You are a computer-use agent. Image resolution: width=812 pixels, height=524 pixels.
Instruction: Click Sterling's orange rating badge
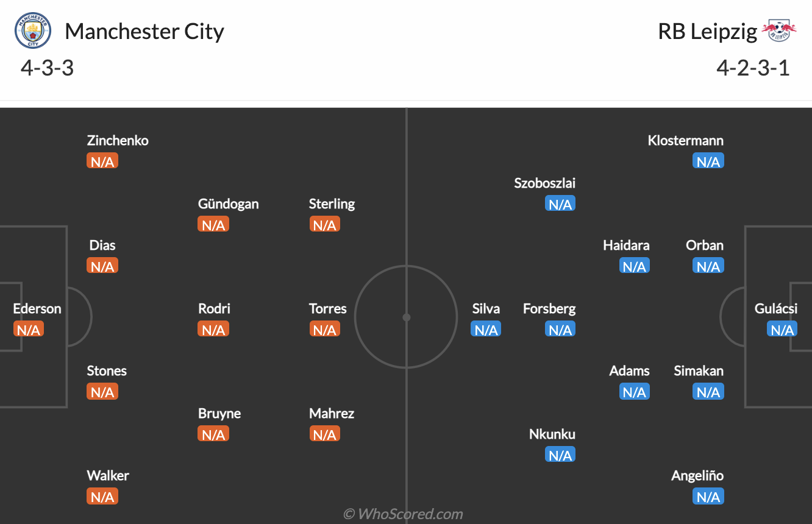coord(324,225)
